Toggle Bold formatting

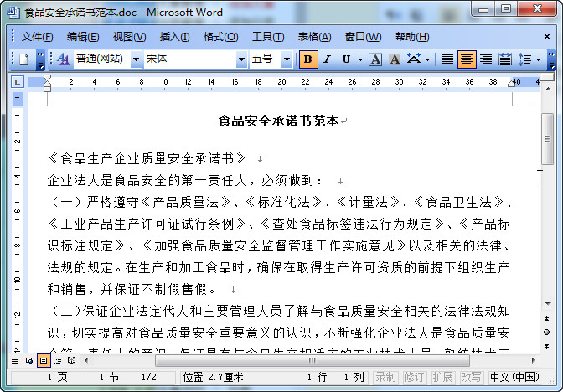coord(308,59)
